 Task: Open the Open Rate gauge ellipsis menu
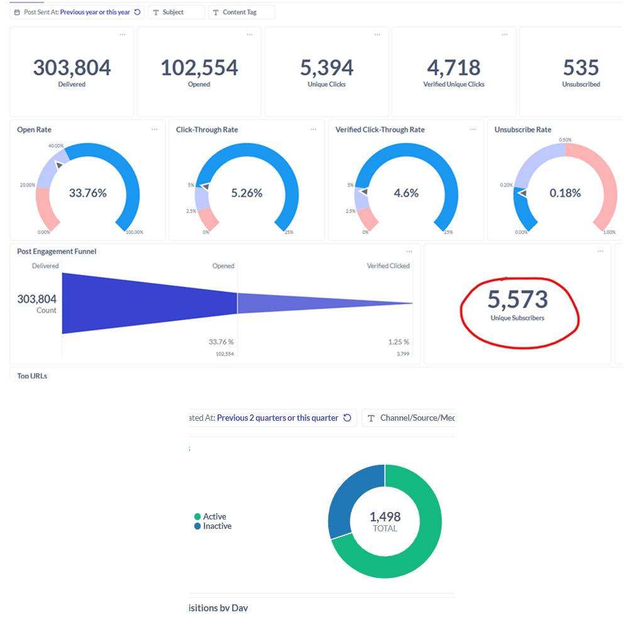pyautogui.click(x=155, y=130)
